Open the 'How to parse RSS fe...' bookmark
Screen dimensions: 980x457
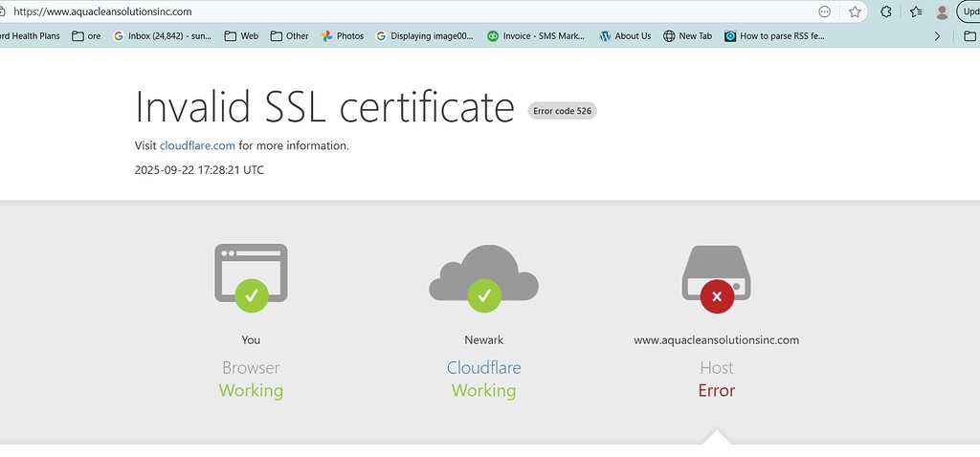(775, 36)
